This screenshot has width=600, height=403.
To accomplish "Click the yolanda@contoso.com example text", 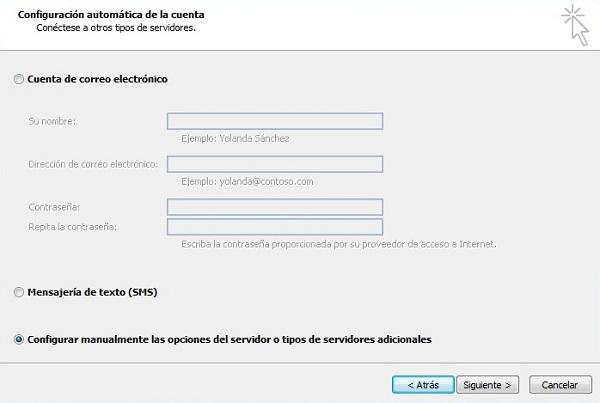I will (246, 182).
